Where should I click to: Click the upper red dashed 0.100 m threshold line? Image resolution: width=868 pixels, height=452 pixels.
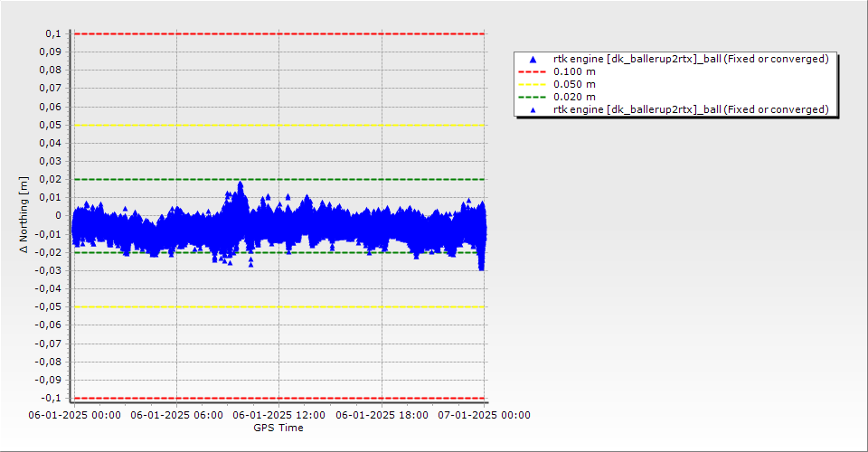pos(279,33)
